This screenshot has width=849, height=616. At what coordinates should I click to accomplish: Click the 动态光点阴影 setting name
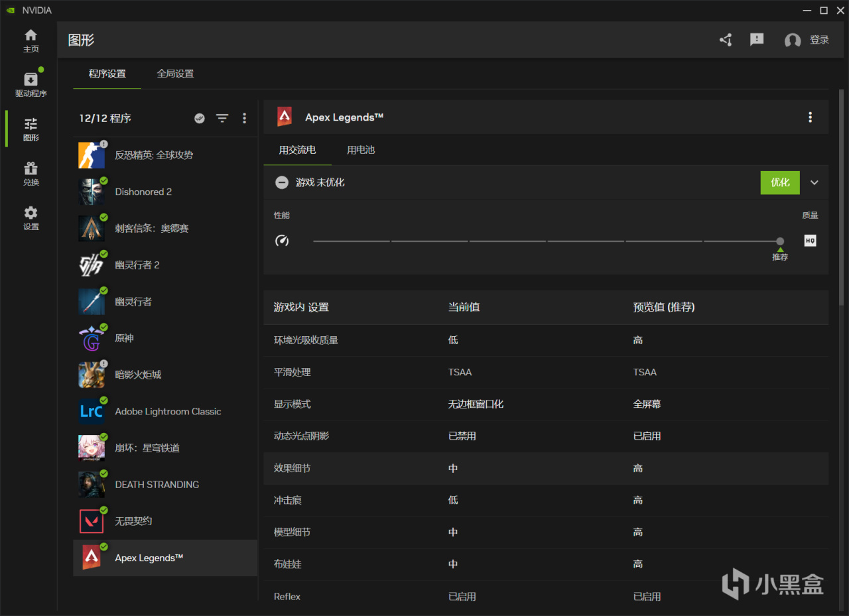pos(302,436)
